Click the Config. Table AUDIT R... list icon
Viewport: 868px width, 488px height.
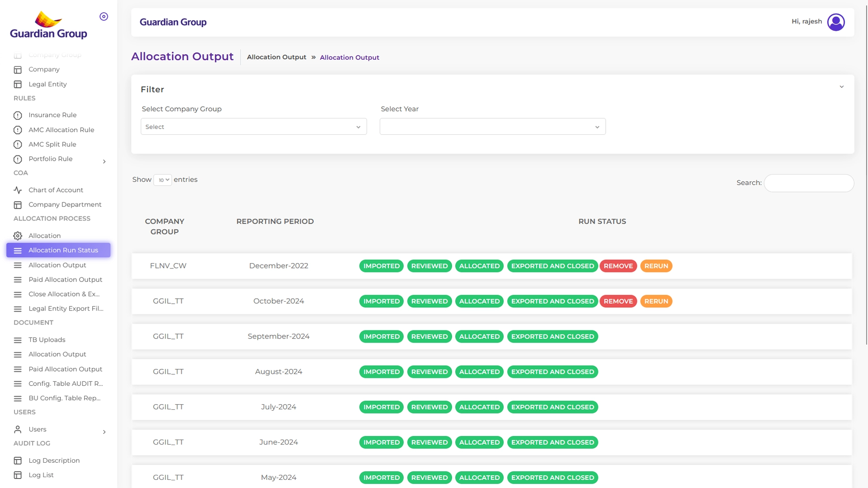(x=18, y=384)
